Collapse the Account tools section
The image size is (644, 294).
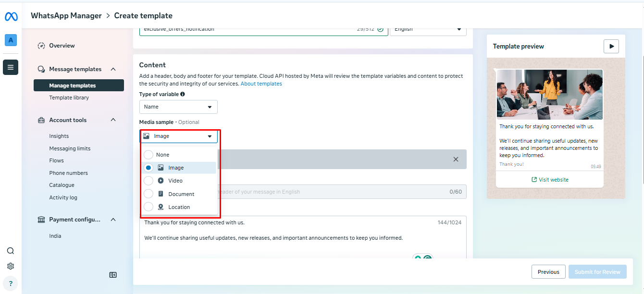[113, 120]
